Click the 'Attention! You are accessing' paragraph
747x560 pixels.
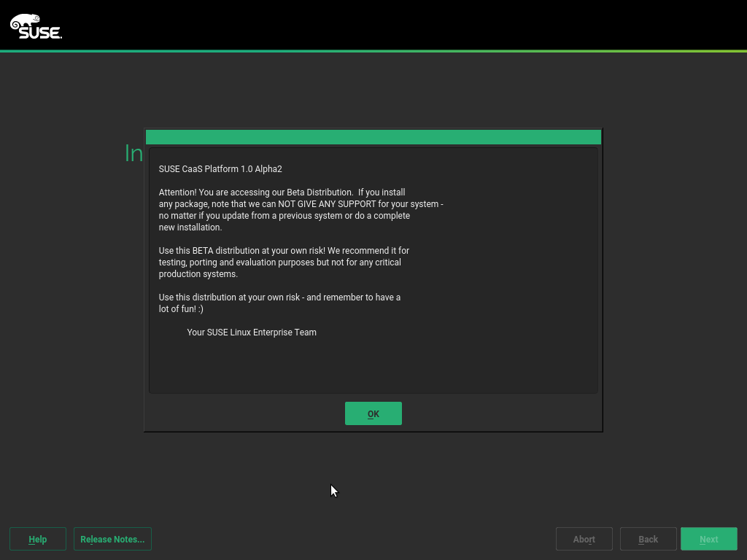point(282,192)
